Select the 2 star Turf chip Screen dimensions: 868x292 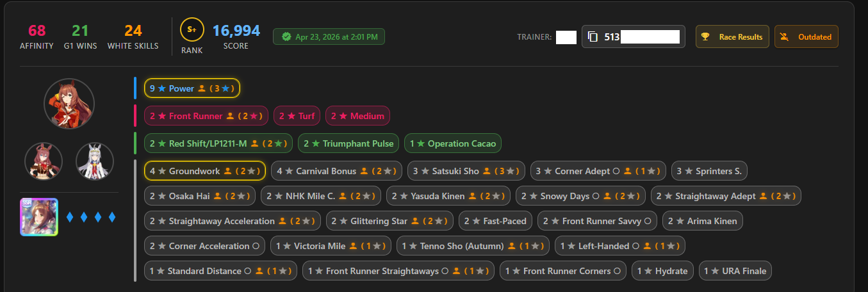tap(298, 116)
